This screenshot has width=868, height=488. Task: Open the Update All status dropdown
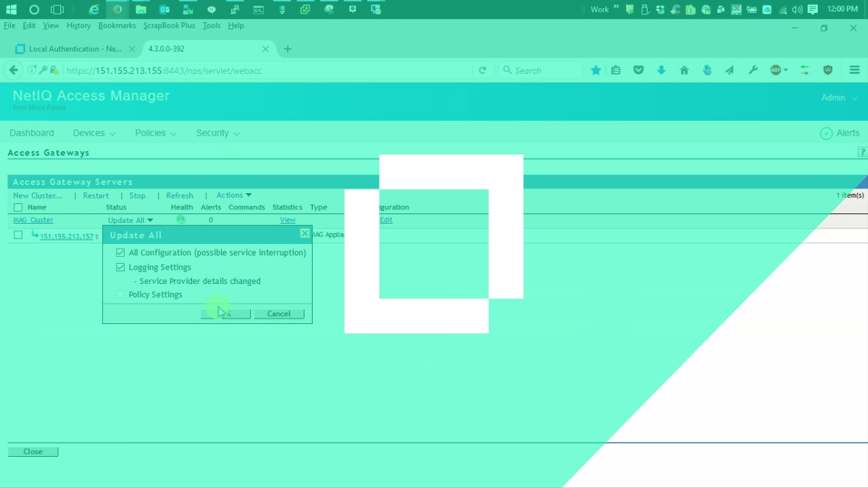tap(130, 220)
